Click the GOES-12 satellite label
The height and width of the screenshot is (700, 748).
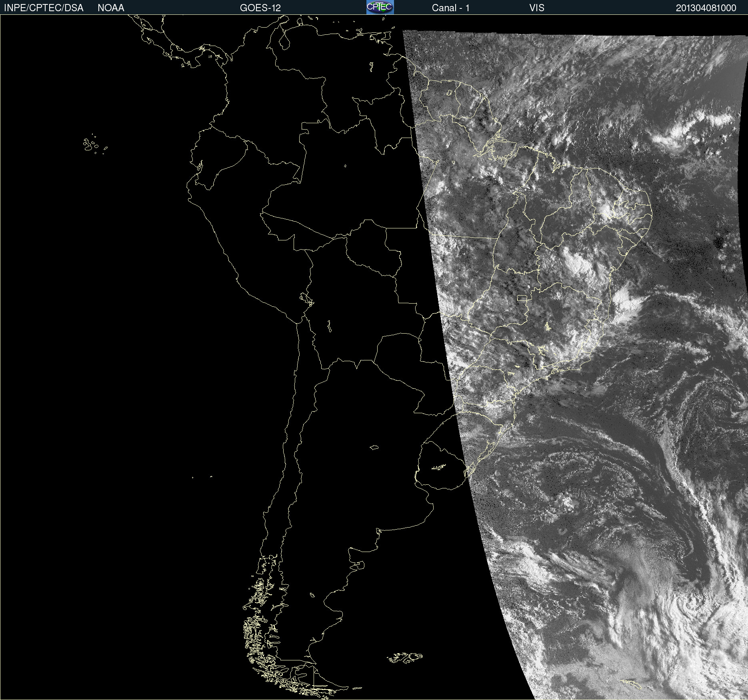[x=260, y=8]
